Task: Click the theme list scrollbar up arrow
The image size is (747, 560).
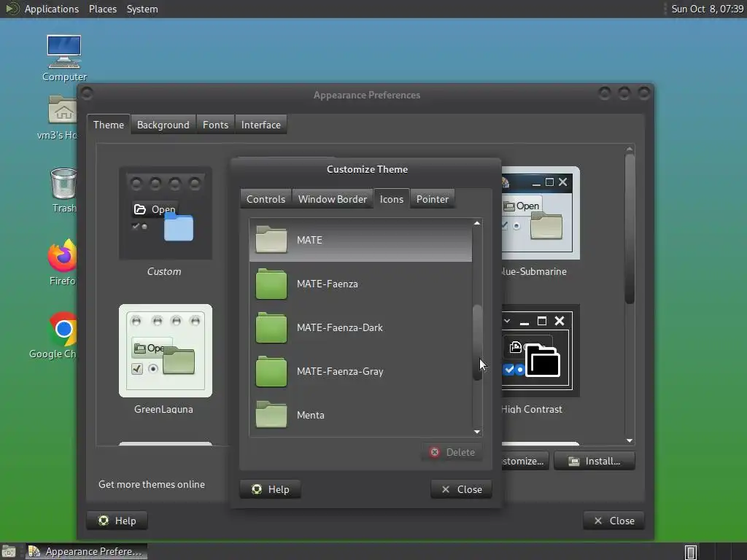Action: [630, 149]
